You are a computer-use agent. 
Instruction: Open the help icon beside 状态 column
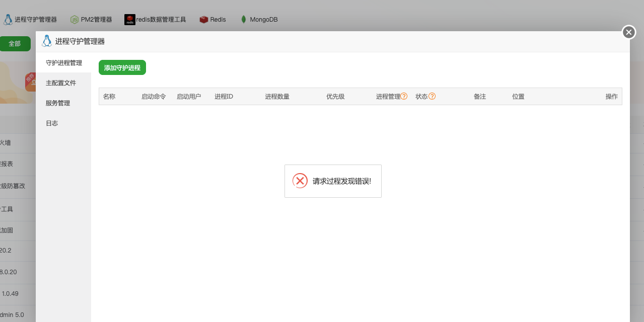[433, 96]
